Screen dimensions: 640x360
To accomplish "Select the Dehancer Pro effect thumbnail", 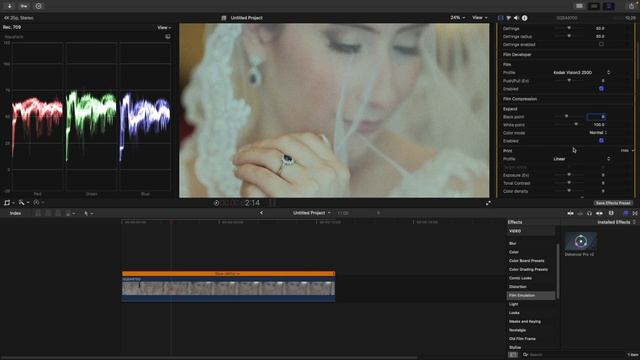I will tap(581, 242).
